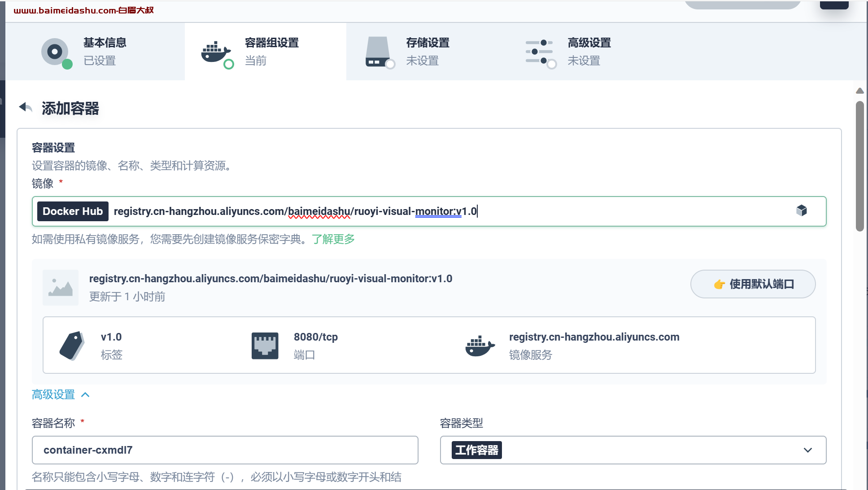
Task: Click the 容器名称 input field
Action: click(225, 450)
